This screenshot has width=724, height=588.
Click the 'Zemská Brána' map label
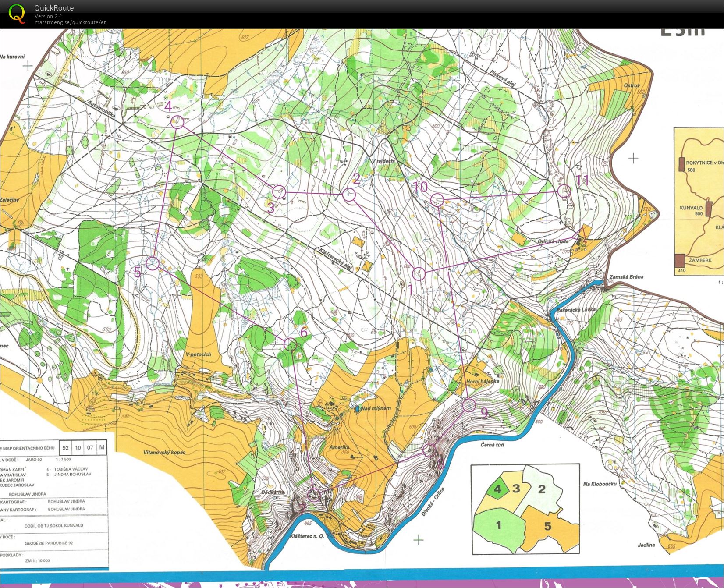(627, 277)
